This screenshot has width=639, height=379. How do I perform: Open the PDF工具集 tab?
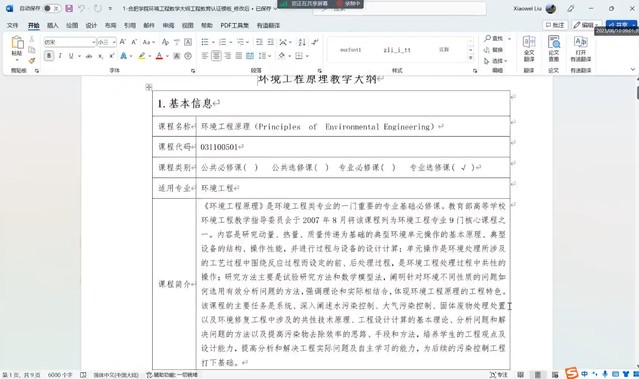(x=234, y=25)
